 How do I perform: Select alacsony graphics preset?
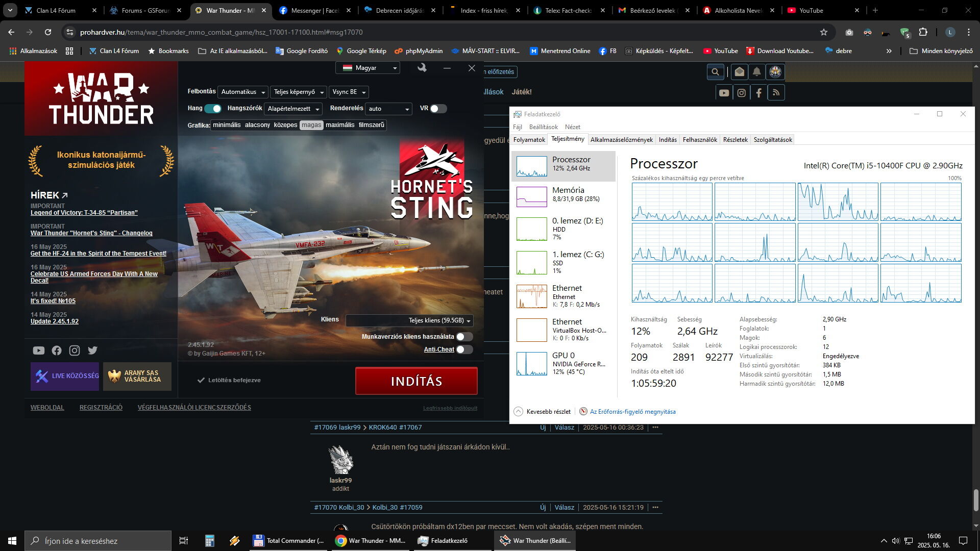(257, 125)
